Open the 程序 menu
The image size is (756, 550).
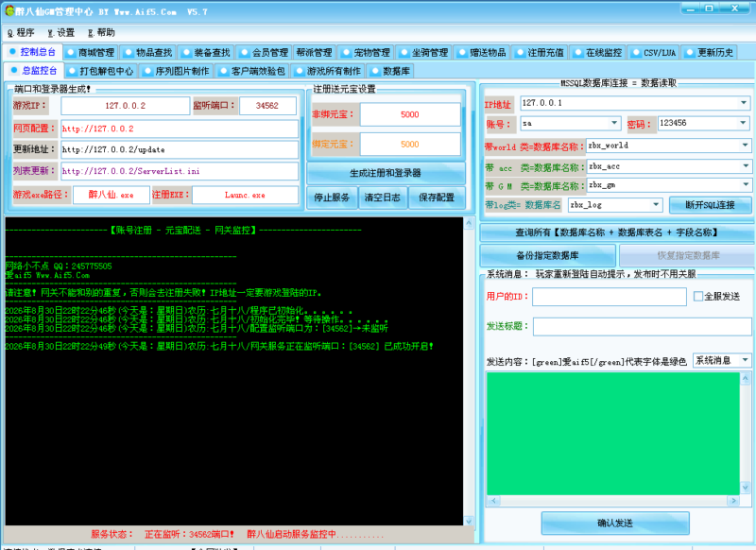click(21, 33)
